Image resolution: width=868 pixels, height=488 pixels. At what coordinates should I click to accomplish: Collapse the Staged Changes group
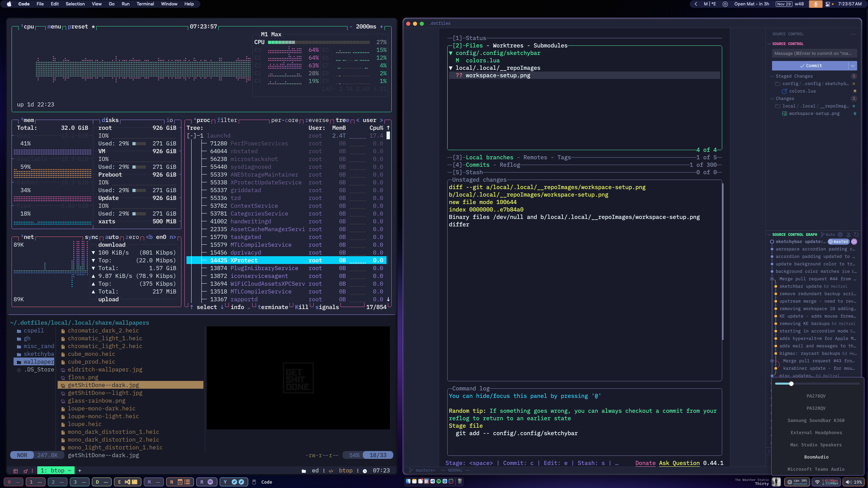772,76
